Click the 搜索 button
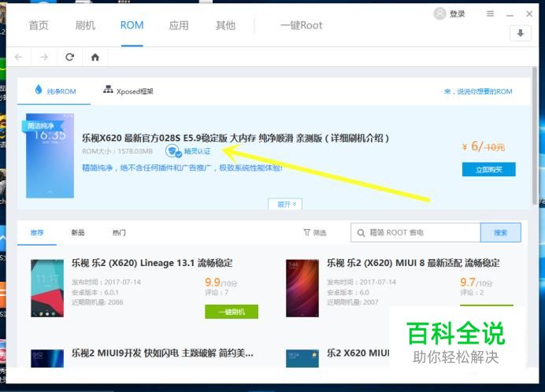The height and width of the screenshot is (392, 545). point(501,232)
